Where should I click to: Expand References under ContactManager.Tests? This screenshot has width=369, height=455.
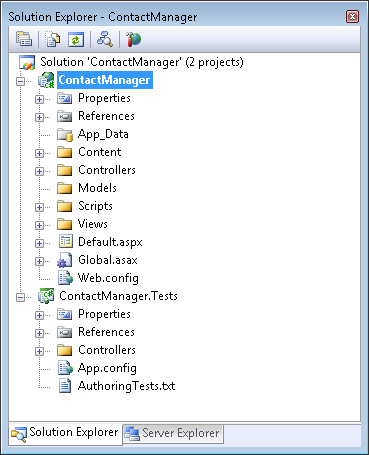[x=39, y=333]
